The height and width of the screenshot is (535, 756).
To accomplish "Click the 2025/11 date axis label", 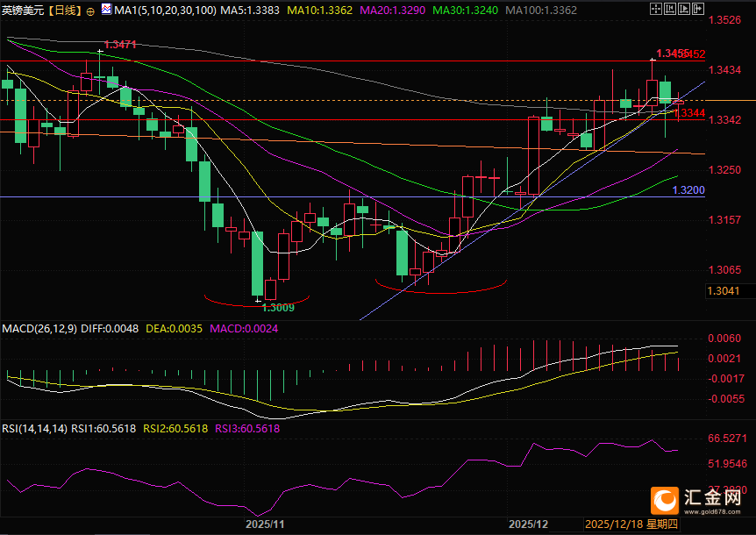I will coord(265,524).
